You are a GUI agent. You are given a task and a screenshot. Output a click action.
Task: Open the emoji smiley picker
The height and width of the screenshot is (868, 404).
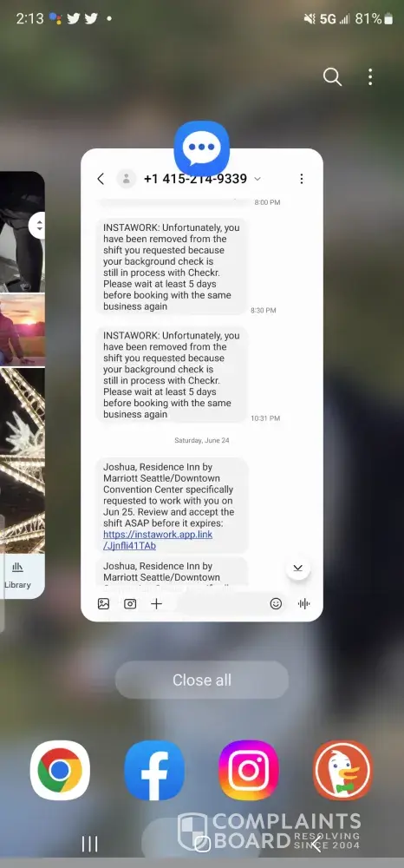[x=276, y=604]
